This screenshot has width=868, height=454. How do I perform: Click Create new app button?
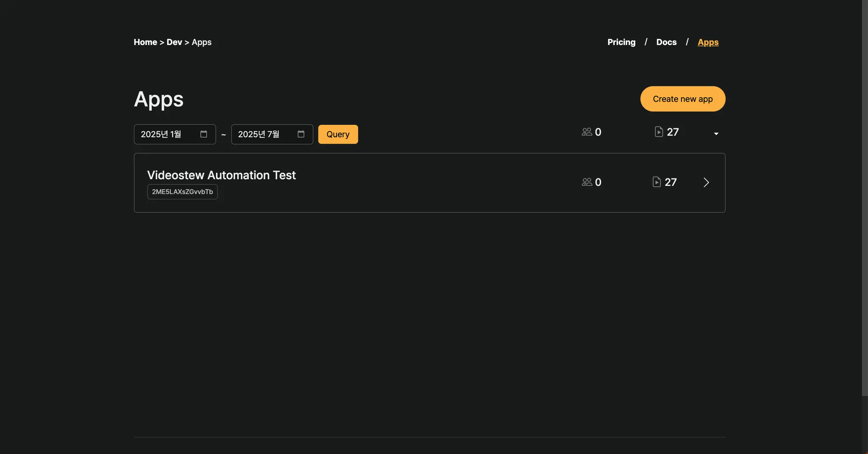682,99
